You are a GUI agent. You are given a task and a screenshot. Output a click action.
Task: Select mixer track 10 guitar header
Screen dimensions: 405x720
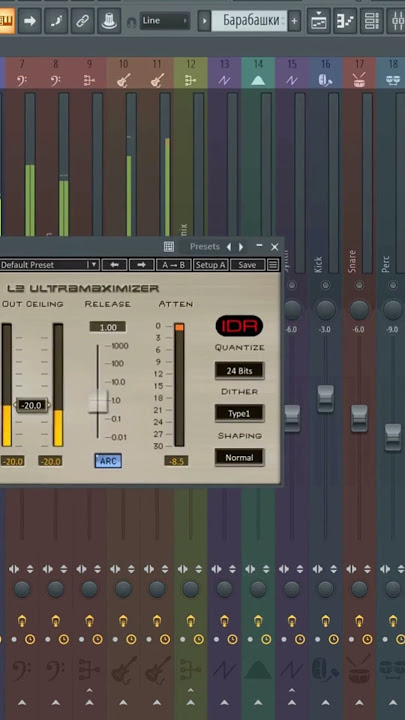click(124, 73)
